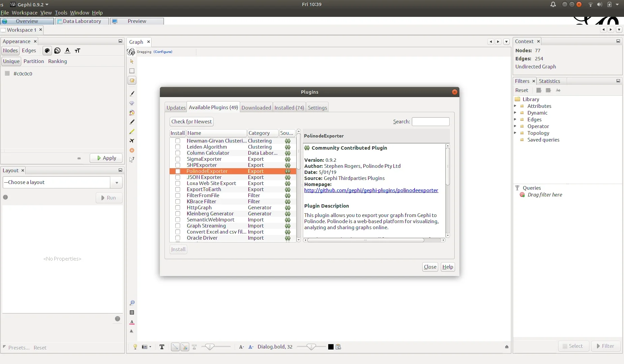Toggle show edges icon in bottom toolbar

point(175,347)
